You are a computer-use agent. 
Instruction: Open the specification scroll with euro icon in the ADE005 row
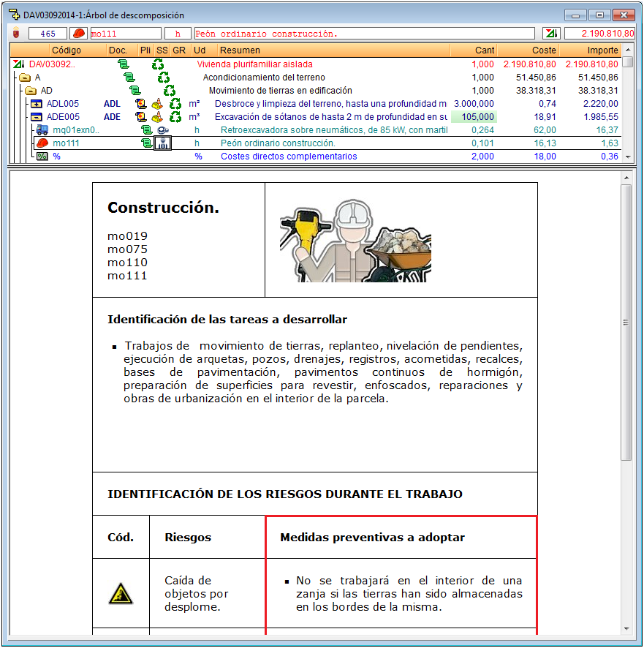click(141, 117)
